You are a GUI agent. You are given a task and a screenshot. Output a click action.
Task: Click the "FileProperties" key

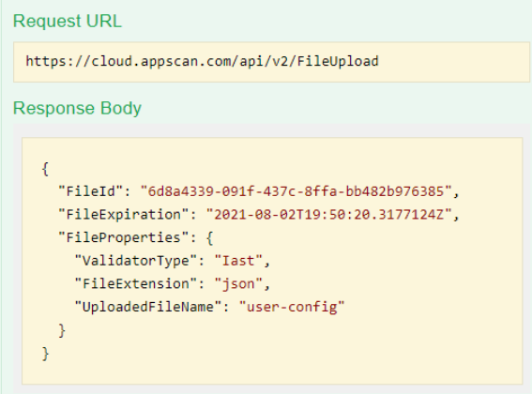coord(123,237)
